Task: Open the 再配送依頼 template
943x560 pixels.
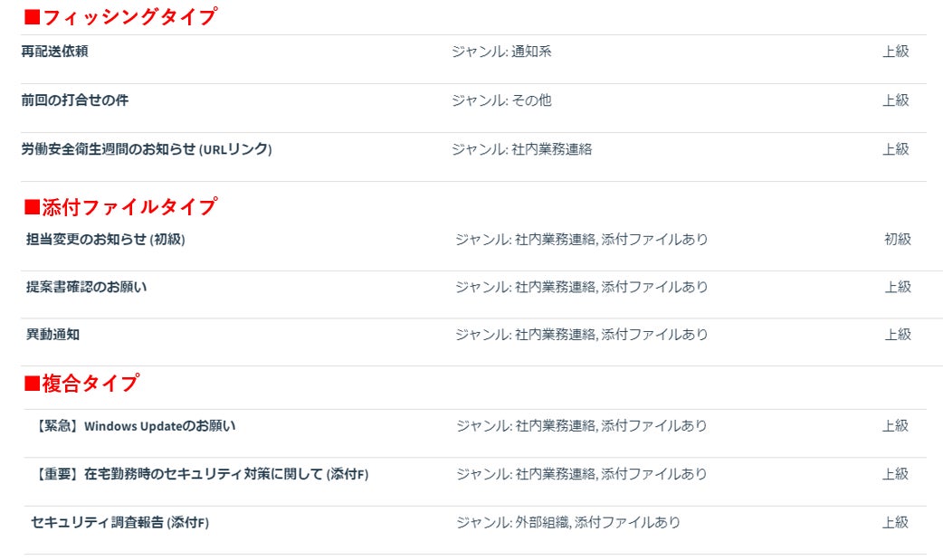Action: [x=54, y=52]
